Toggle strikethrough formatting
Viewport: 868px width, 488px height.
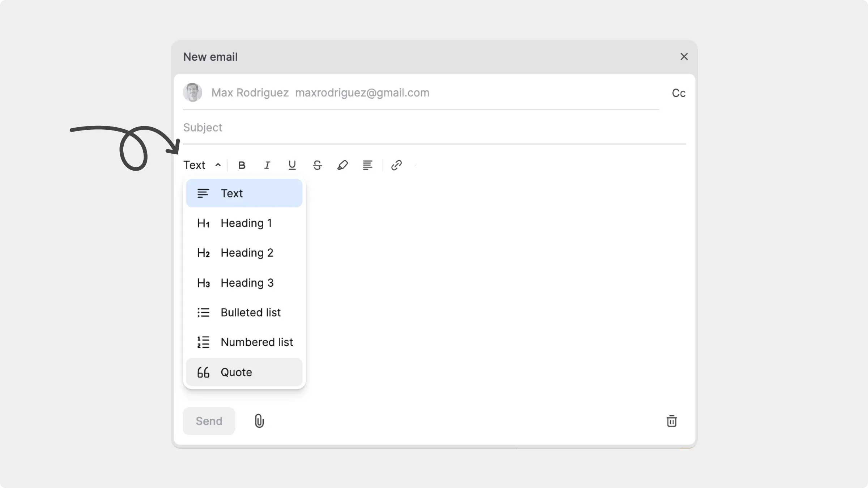pos(317,165)
